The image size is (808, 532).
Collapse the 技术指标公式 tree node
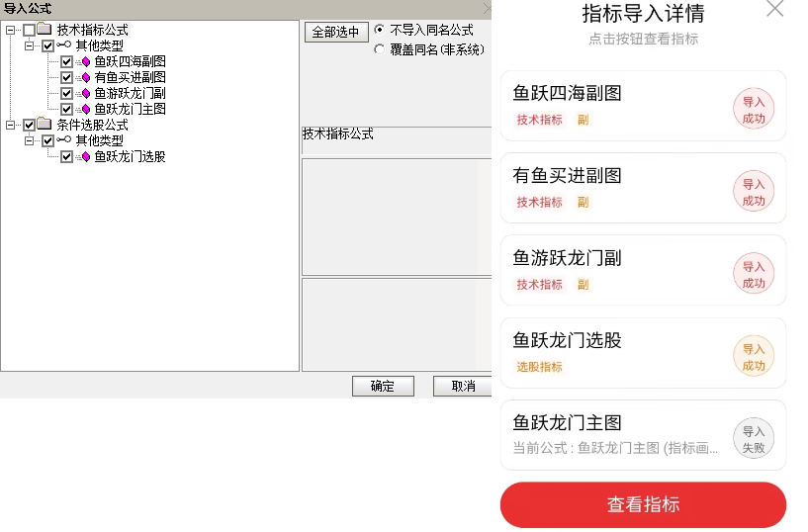[x=10, y=30]
